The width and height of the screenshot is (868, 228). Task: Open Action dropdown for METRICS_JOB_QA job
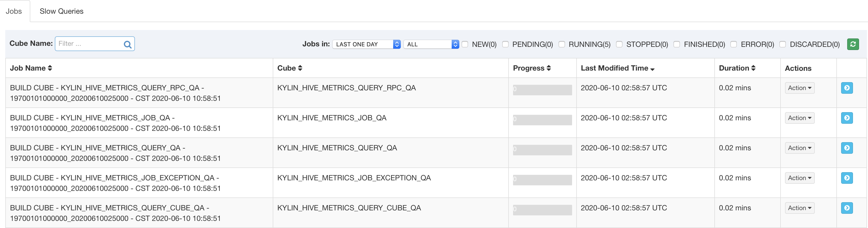tap(799, 118)
